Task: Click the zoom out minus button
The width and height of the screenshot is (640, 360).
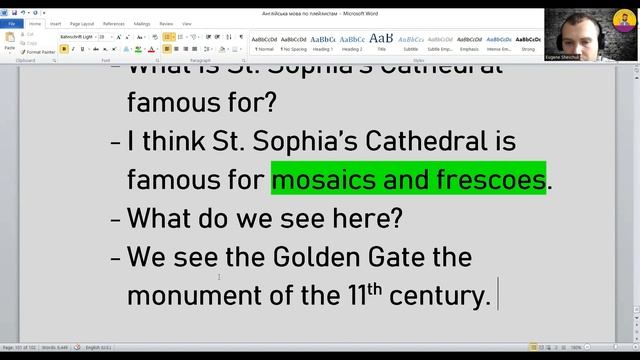Action: 587,347
